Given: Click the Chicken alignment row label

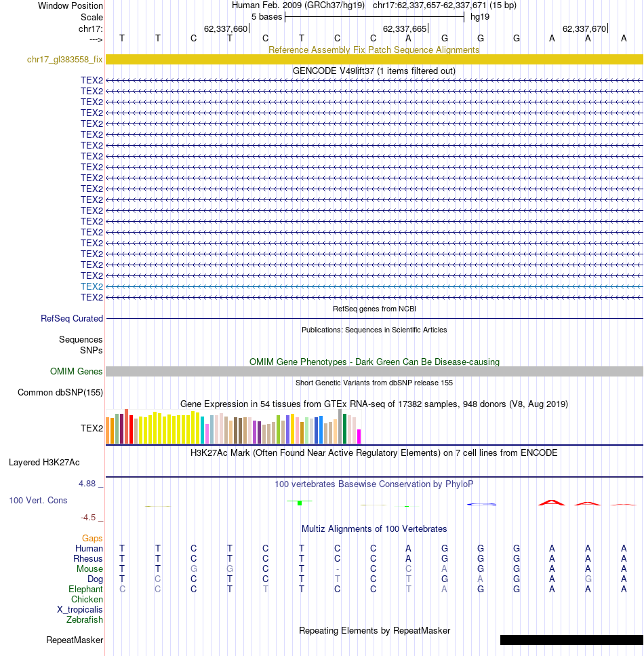Looking at the screenshot, I should (x=87, y=600).
